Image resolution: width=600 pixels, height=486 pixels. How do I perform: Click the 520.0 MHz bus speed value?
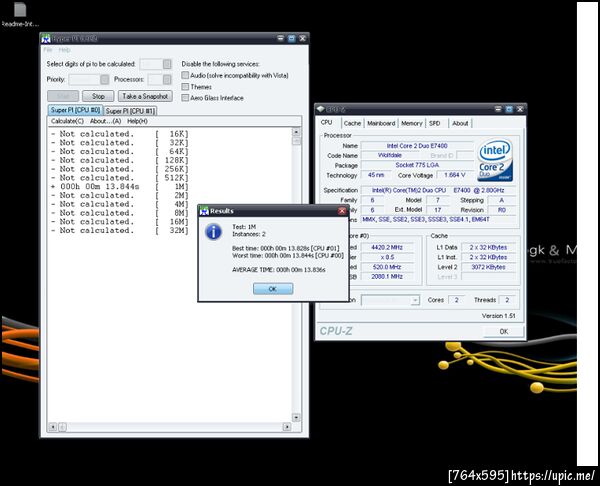[x=386, y=267]
